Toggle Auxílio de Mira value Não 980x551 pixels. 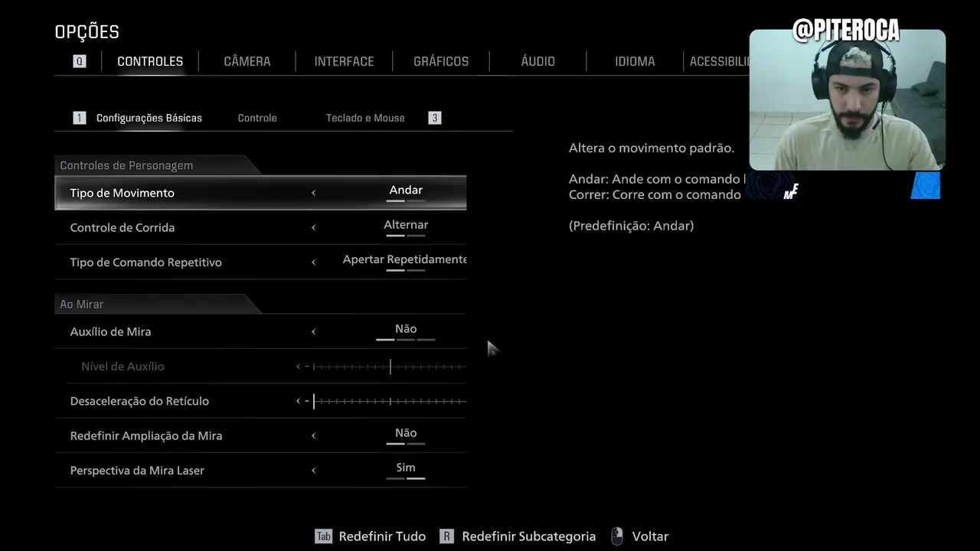(x=406, y=331)
